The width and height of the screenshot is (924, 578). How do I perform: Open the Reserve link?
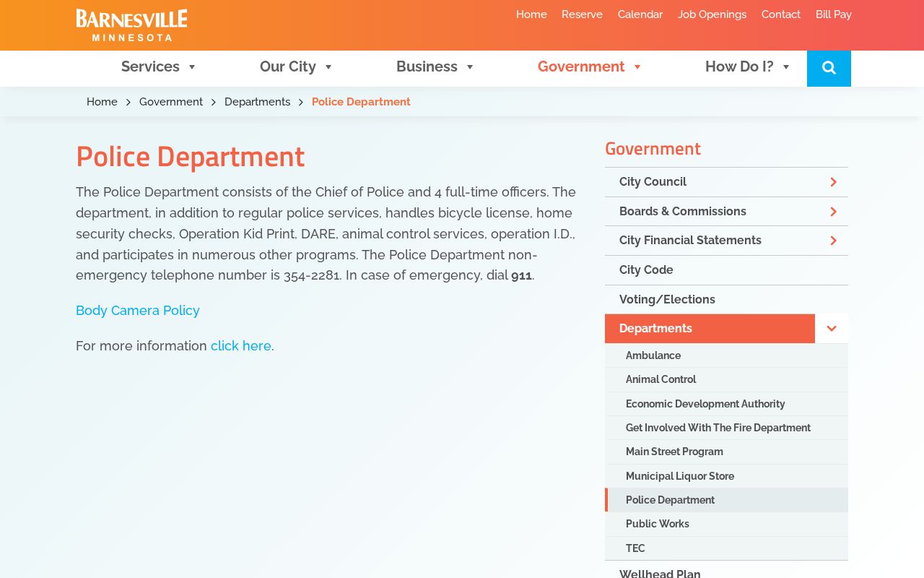point(582,14)
